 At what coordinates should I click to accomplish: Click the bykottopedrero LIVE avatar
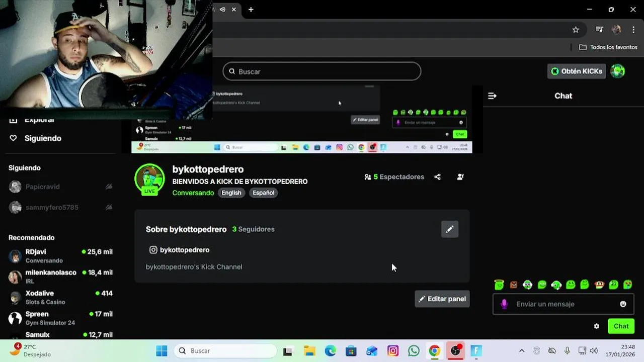149,179
